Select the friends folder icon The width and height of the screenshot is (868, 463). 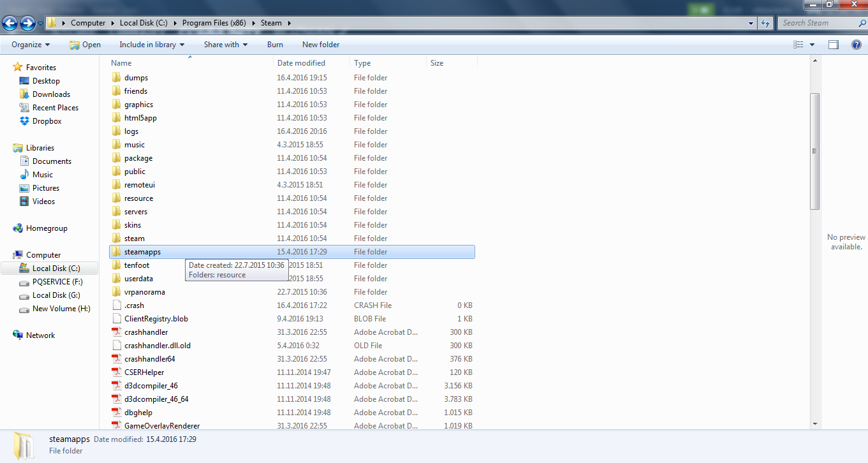pyautogui.click(x=116, y=91)
